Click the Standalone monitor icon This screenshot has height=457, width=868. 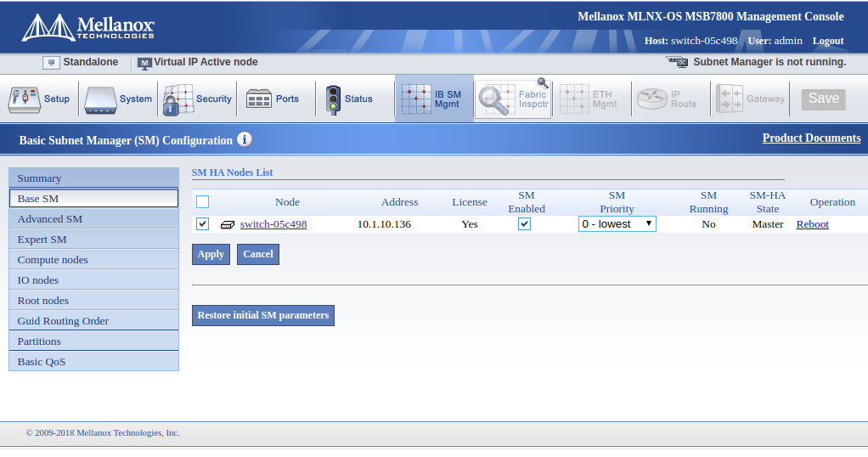pos(51,63)
